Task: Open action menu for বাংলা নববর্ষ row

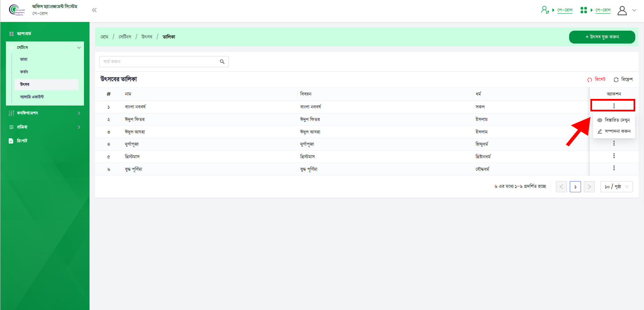Action: pyautogui.click(x=614, y=106)
